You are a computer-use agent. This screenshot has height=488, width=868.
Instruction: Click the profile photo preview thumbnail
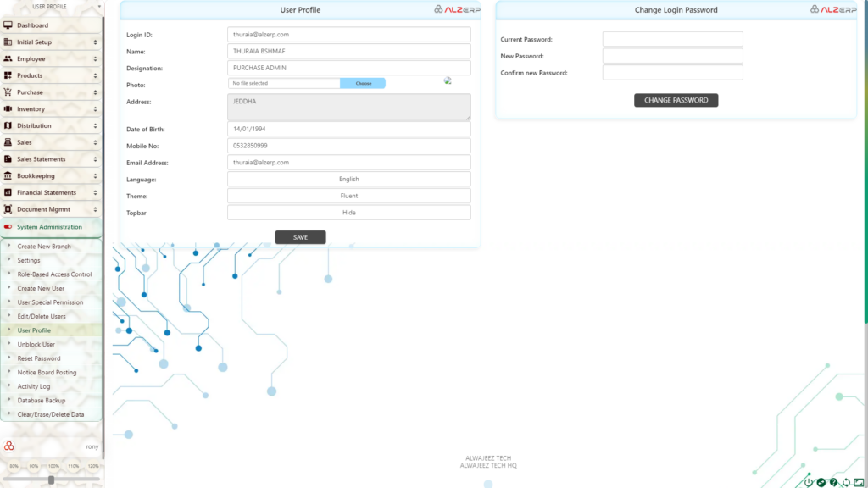[x=448, y=80]
